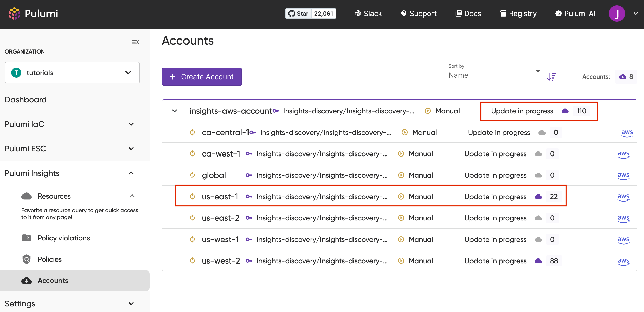The height and width of the screenshot is (312, 644).
Task: Open the user avatar J
Action: 617,14
